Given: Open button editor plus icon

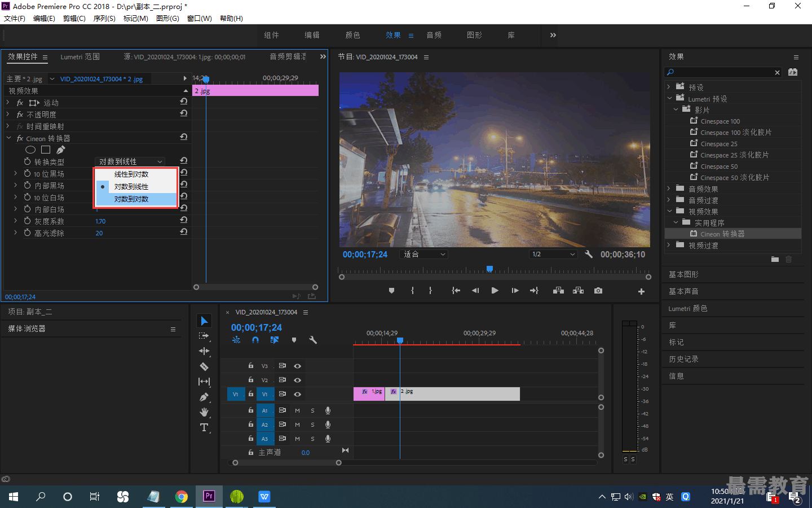Looking at the screenshot, I should 641,291.
